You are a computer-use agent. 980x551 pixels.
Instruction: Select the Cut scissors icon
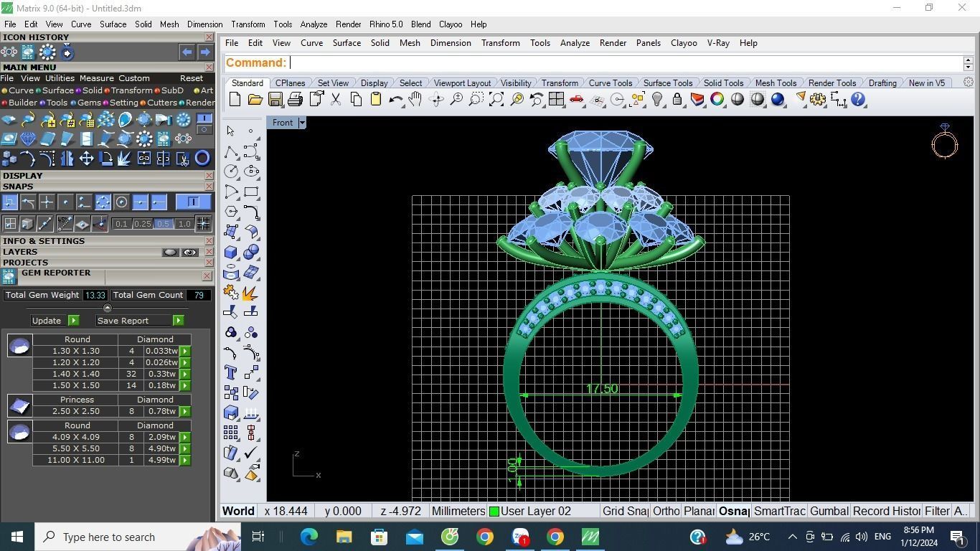tap(335, 100)
